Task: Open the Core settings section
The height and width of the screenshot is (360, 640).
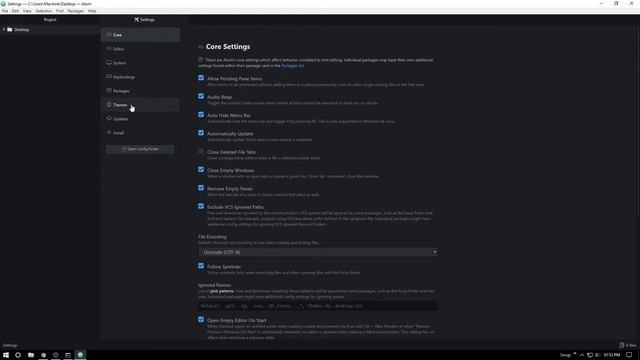Action: [x=140, y=35]
